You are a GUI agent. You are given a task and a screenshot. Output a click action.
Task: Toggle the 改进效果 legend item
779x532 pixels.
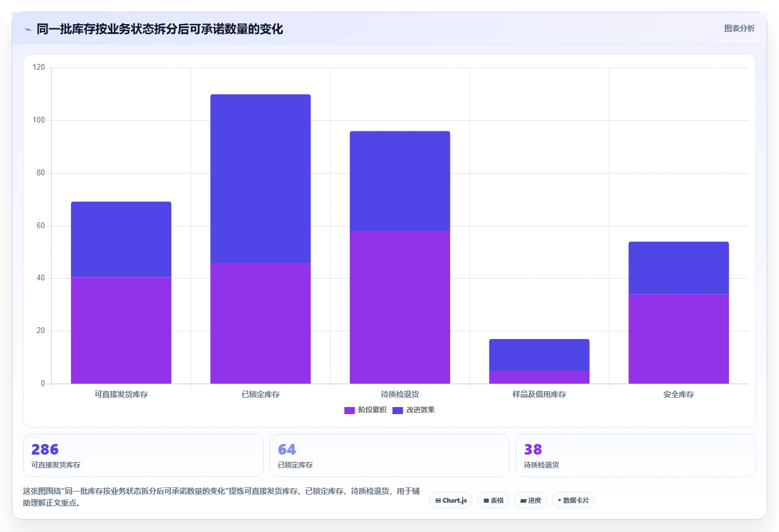[413, 410]
